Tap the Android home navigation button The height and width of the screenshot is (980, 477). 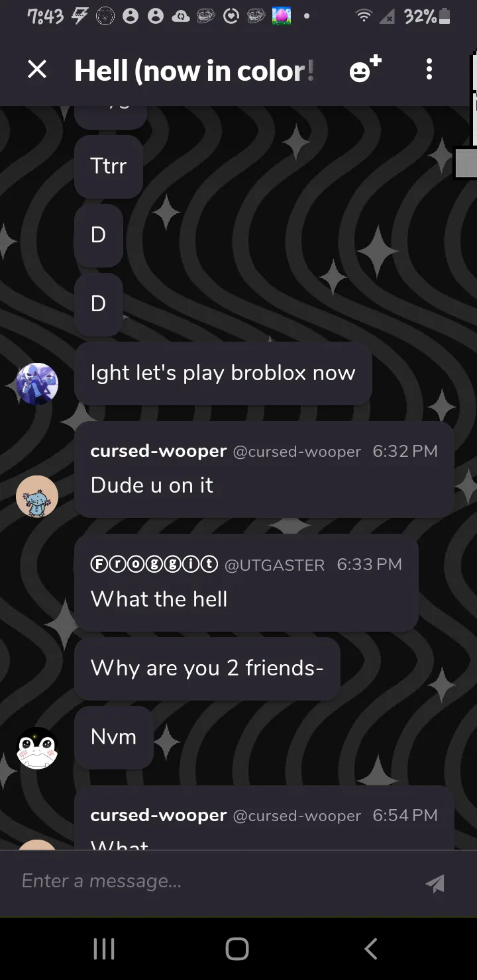tap(237, 948)
